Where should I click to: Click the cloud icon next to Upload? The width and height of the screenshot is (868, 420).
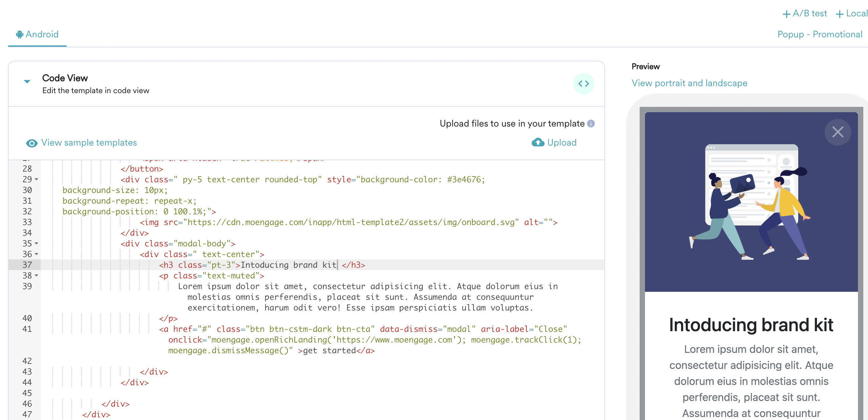click(538, 143)
